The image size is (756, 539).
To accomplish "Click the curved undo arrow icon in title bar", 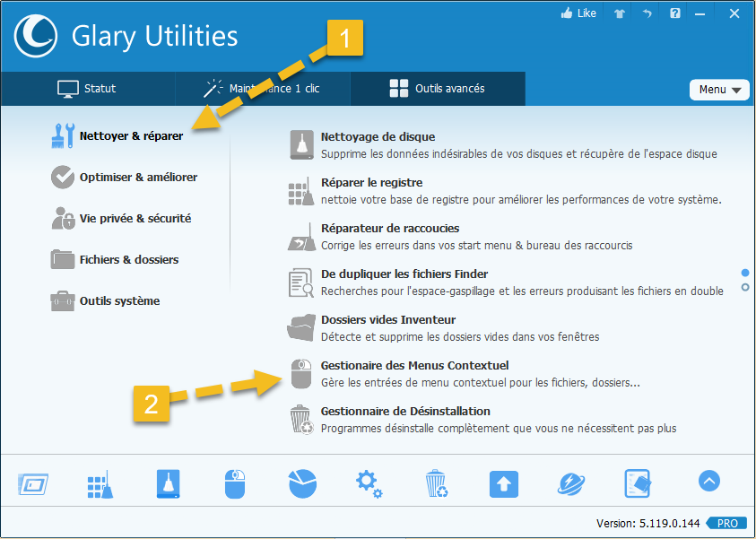I will (x=647, y=13).
